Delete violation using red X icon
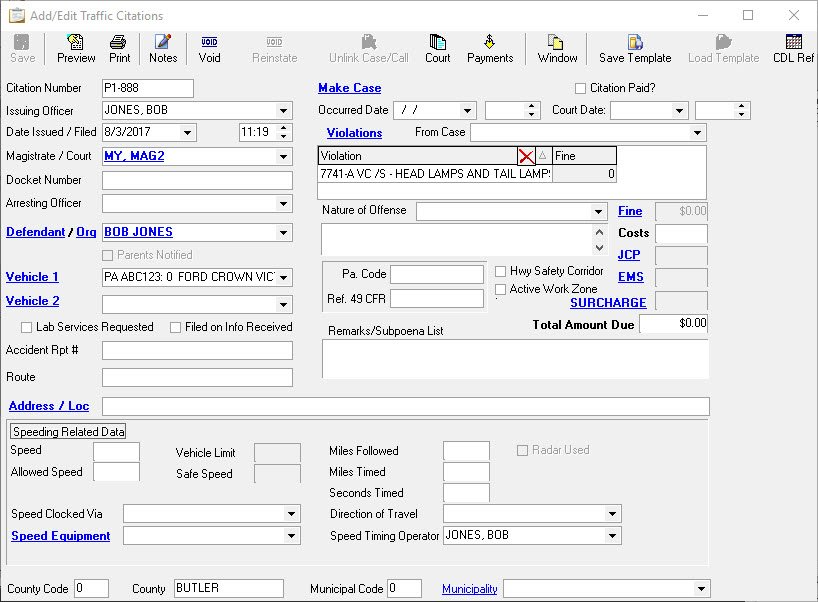 (526, 156)
